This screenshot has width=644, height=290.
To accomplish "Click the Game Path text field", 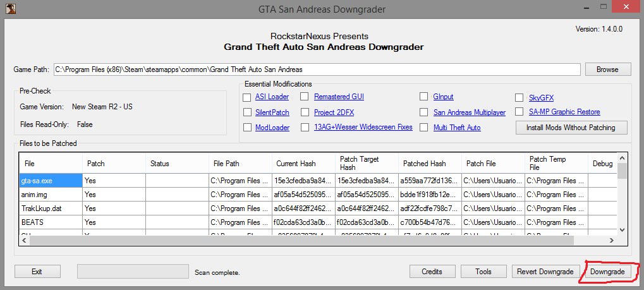I will point(316,69).
